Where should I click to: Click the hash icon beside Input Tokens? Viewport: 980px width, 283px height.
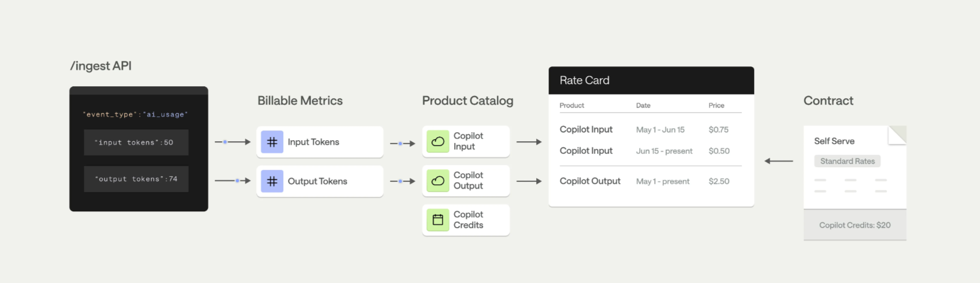pyautogui.click(x=272, y=142)
